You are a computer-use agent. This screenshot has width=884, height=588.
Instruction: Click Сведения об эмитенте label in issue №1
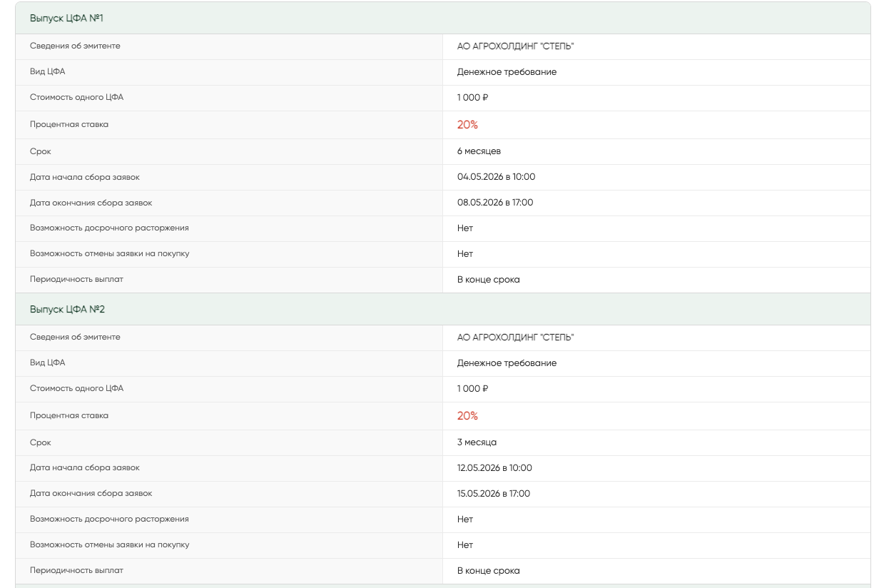pos(75,46)
